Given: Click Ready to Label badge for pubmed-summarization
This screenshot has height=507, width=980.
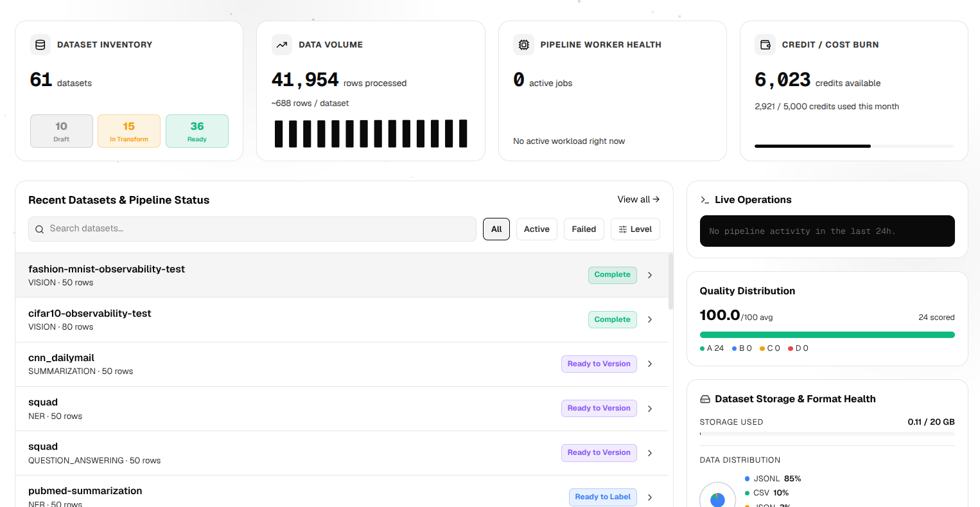Looking at the screenshot, I should tap(603, 497).
